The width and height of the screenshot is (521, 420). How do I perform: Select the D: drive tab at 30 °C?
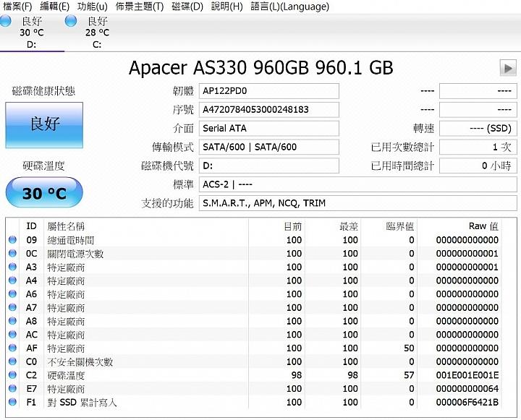click(x=32, y=33)
